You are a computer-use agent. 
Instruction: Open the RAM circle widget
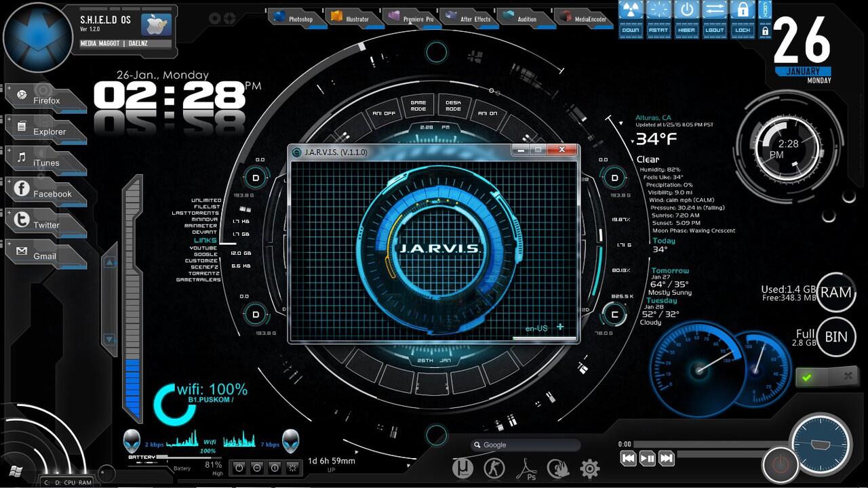click(835, 292)
